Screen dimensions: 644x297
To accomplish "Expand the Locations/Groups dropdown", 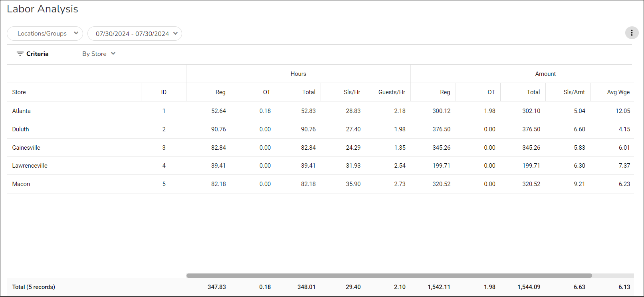I will (45, 34).
